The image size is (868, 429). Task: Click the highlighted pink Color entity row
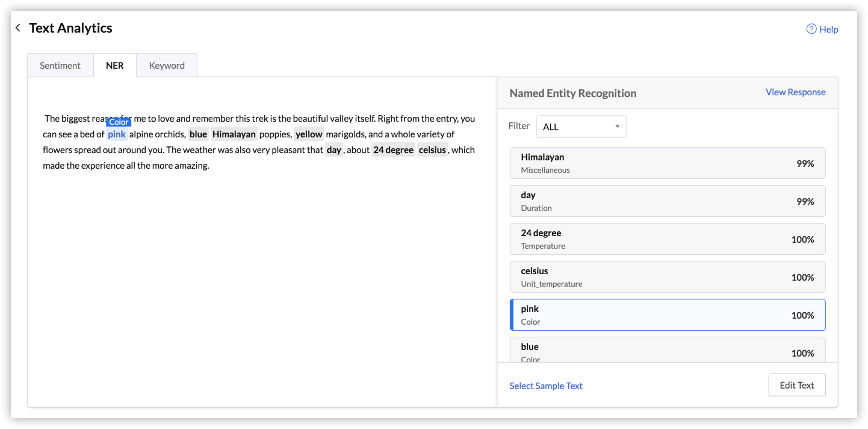(668, 315)
